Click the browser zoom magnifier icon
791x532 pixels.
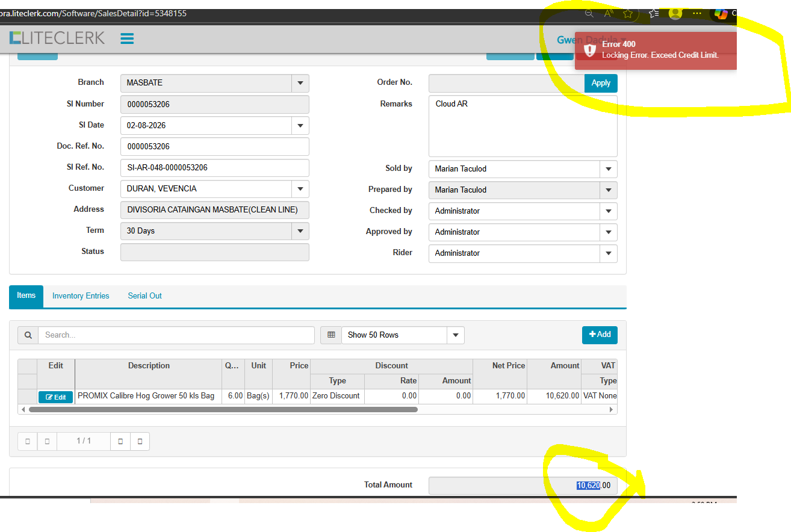589,13
